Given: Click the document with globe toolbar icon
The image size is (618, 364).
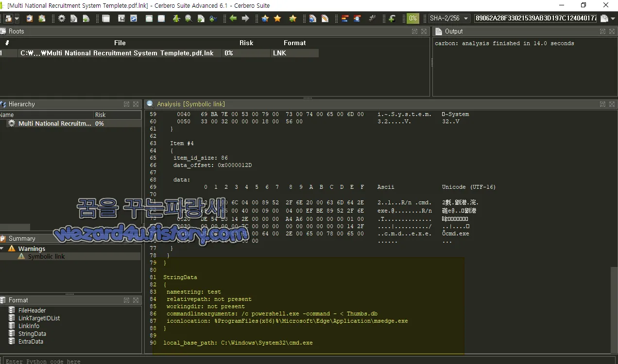Looking at the screenshot, I should coord(312,18).
